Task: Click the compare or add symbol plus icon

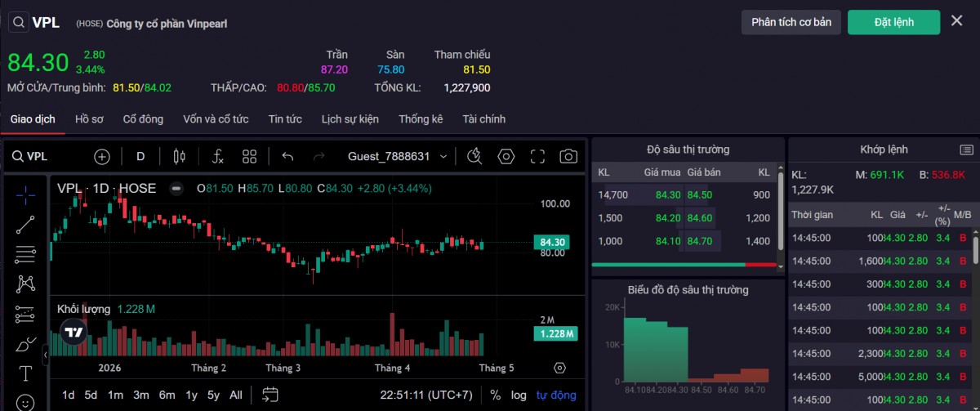Action: pos(101,156)
